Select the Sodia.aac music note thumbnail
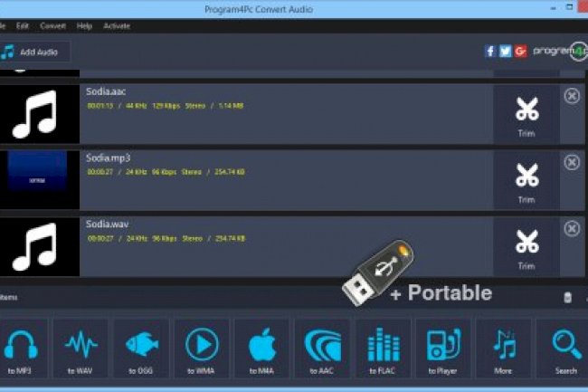Screen dimensions: 588x392 40,114
